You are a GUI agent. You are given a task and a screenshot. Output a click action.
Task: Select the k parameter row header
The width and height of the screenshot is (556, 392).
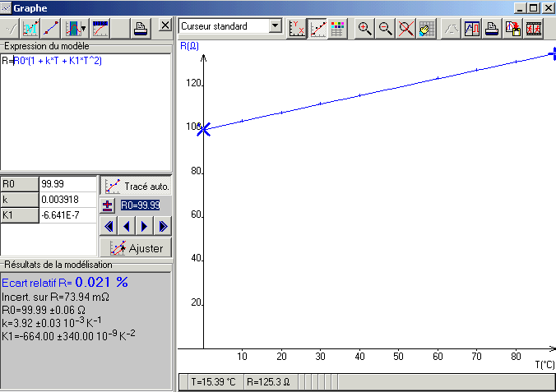pos(20,200)
